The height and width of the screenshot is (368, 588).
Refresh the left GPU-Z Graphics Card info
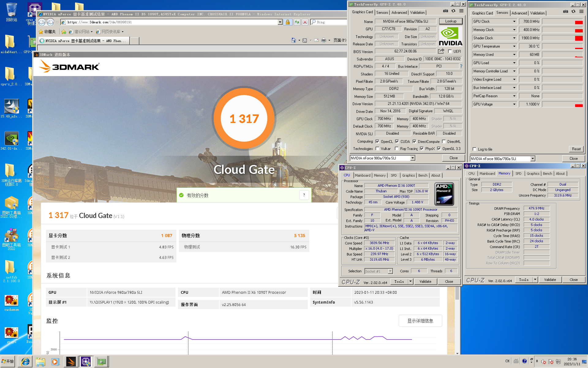[453, 11]
